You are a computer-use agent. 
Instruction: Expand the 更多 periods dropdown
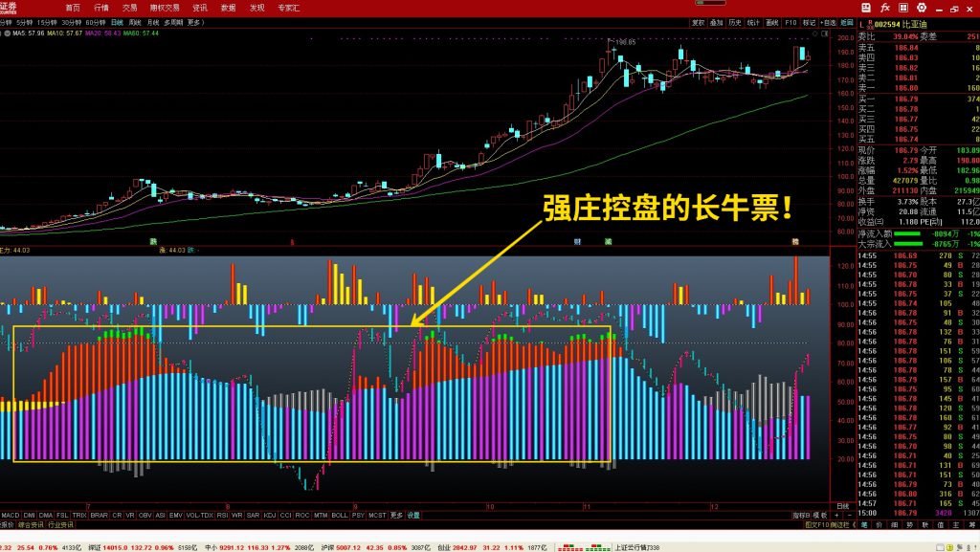(x=194, y=21)
